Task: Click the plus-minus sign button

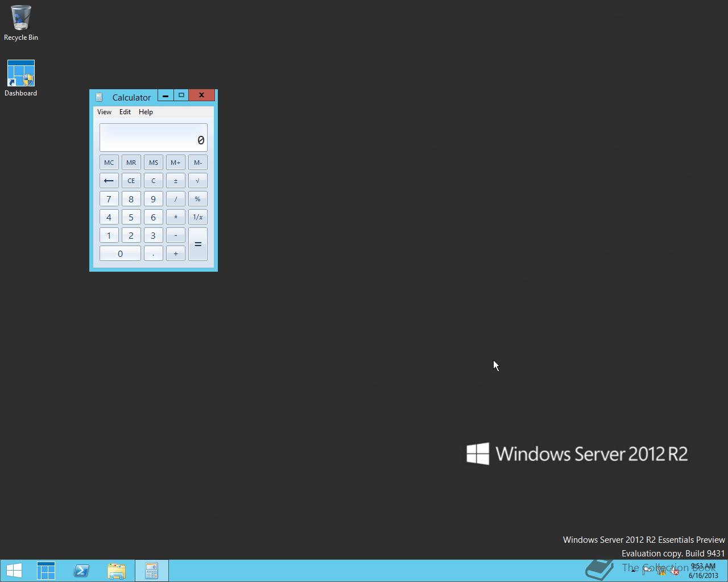Action: click(176, 181)
